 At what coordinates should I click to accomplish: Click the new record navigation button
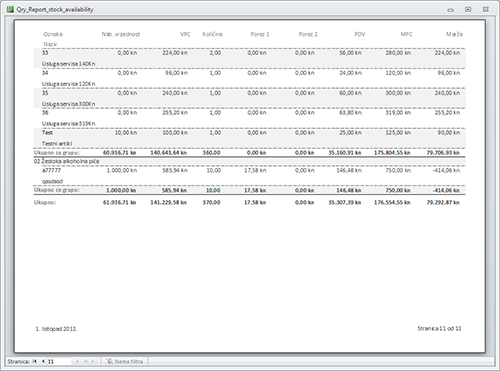tap(95, 361)
